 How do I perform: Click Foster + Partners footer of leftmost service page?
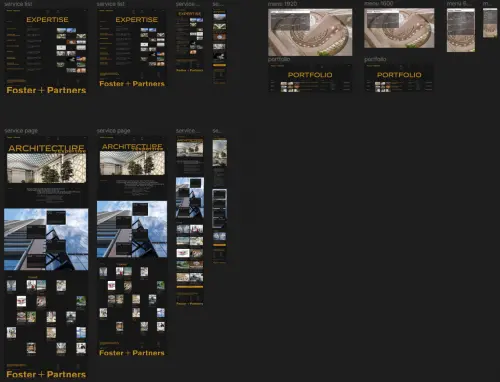coord(46,374)
